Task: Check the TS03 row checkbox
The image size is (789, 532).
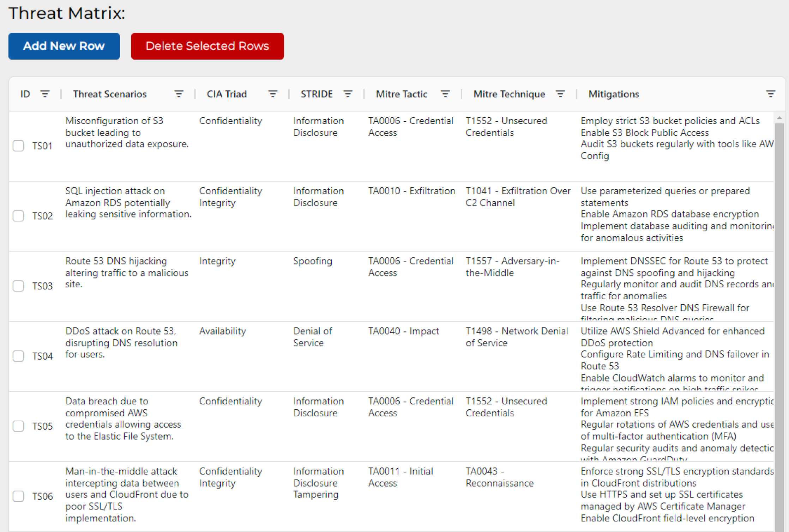Action: coord(18,286)
